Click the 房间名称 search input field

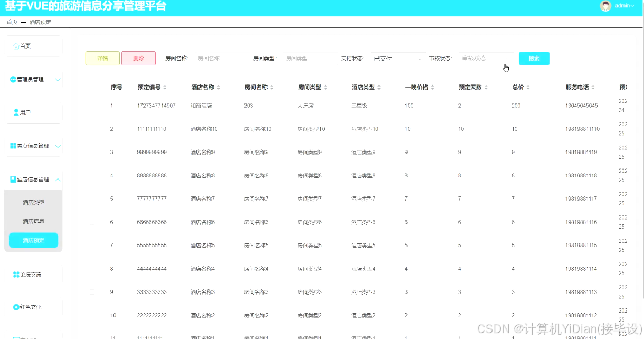click(x=219, y=59)
